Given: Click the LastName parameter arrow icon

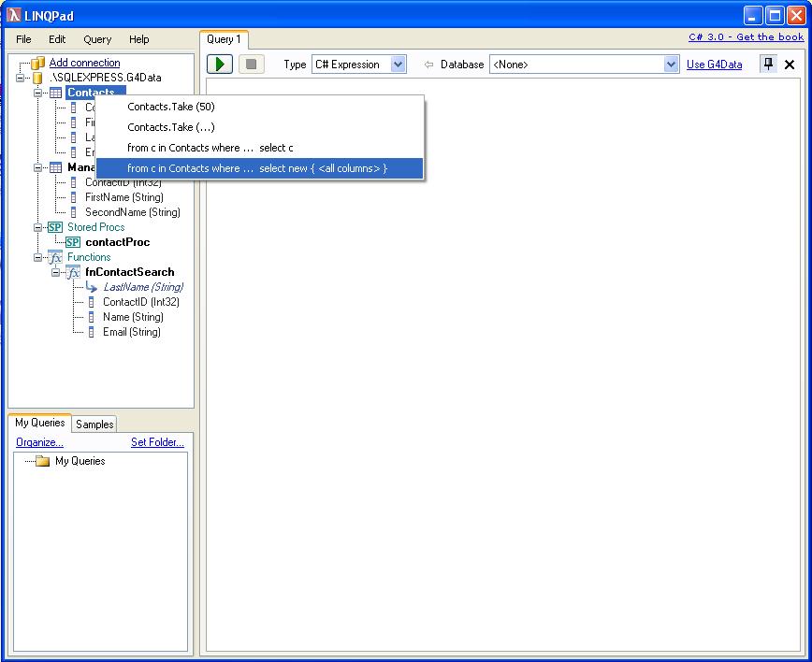Looking at the screenshot, I should click(x=92, y=287).
